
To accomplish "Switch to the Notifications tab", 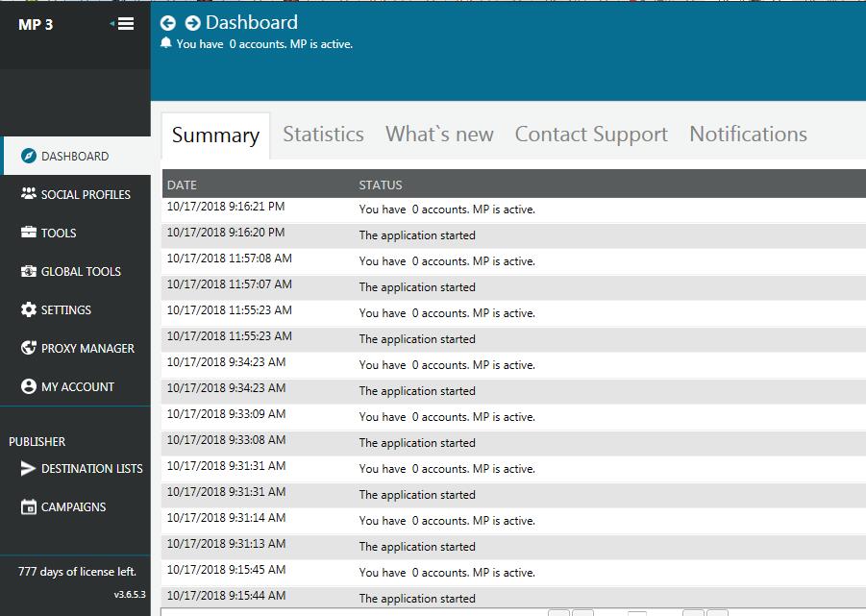I will coord(748,135).
